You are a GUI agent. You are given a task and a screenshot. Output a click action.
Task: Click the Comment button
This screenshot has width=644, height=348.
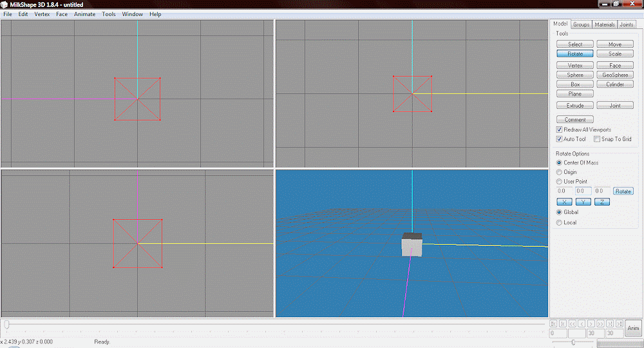coord(574,120)
